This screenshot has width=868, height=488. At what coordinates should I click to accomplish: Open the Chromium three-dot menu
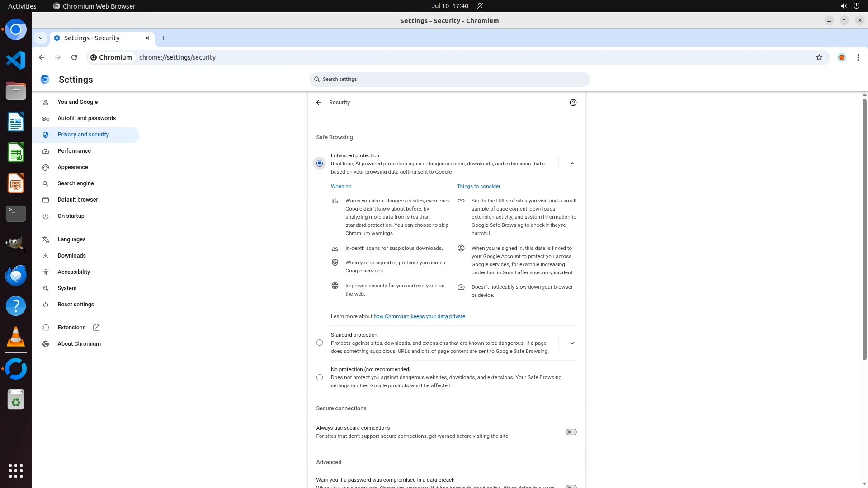(858, 57)
